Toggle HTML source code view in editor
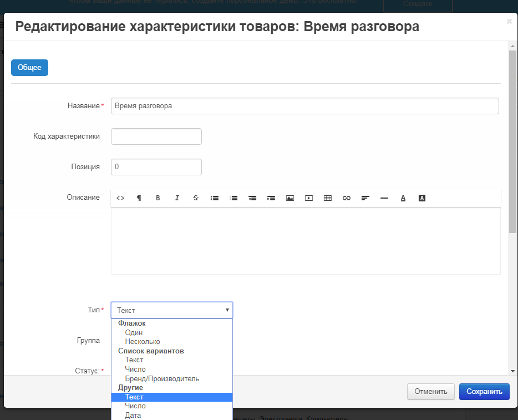518x420 pixels. point(120,198)
